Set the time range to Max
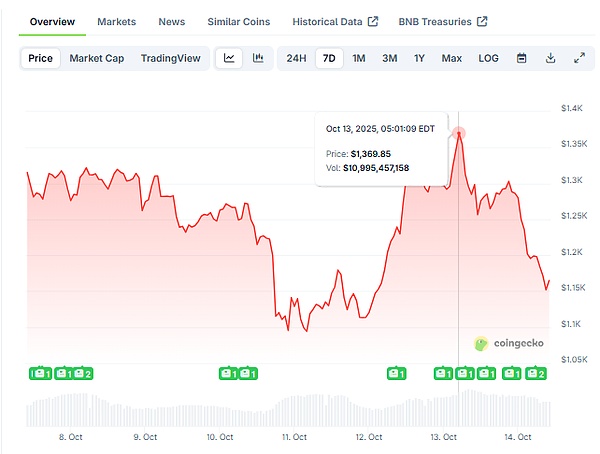 click(x=452, y=58)
